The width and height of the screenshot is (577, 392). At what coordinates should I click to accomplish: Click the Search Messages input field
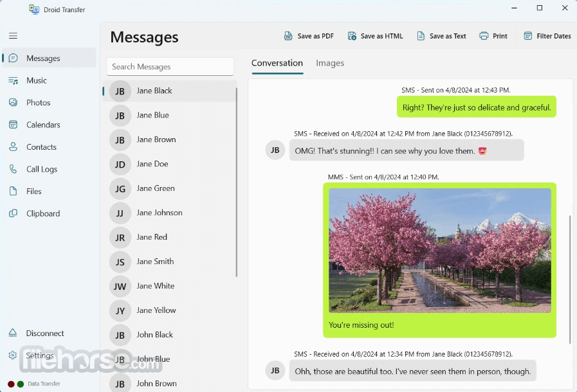tap(170, 67)
